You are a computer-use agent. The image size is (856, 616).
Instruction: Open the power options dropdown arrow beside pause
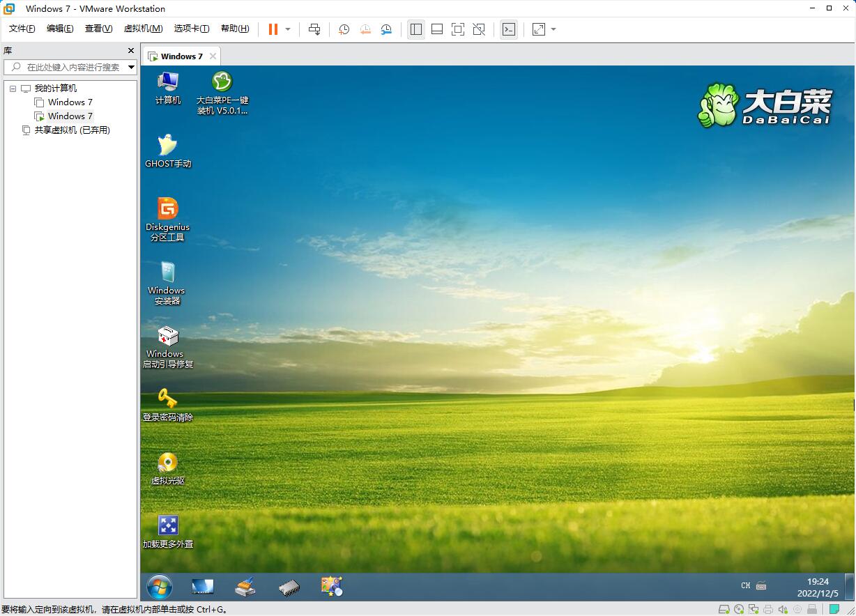(x=288, y=29)
